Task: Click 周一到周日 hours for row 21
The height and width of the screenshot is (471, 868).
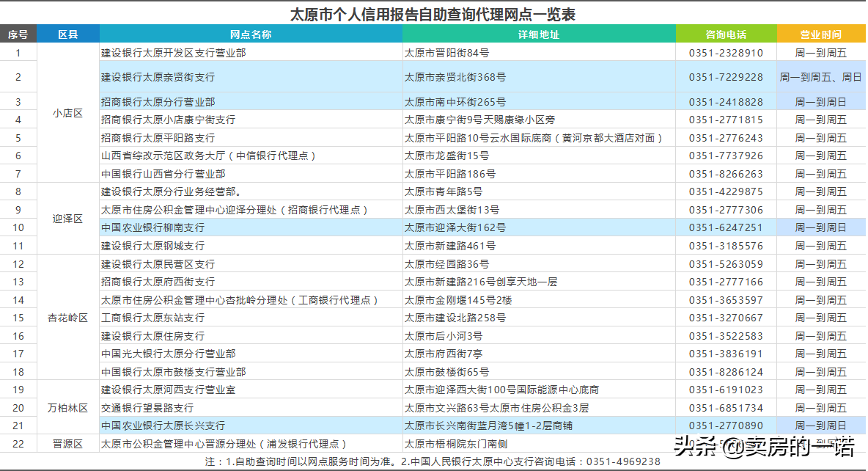Action: pos(820,425)
